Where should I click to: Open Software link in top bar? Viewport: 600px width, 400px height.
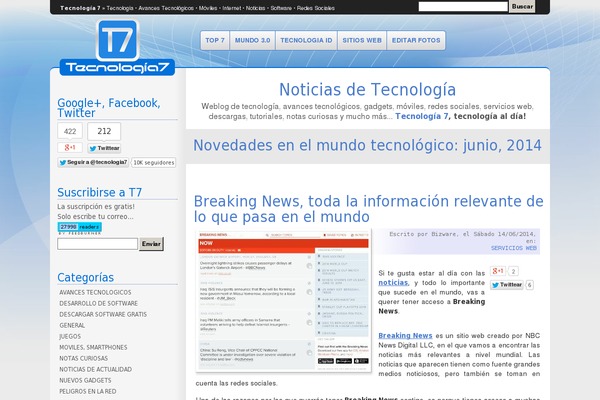pos(281,8)
